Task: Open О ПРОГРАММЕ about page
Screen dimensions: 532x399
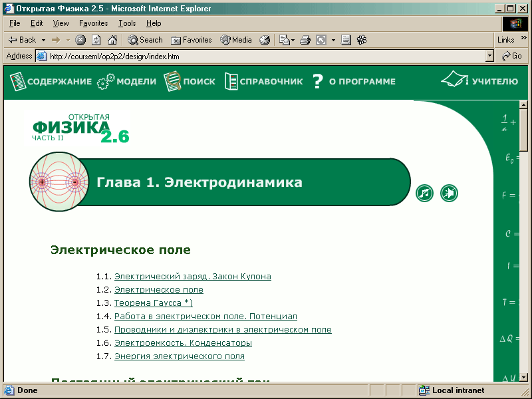Action: point(354,81)
